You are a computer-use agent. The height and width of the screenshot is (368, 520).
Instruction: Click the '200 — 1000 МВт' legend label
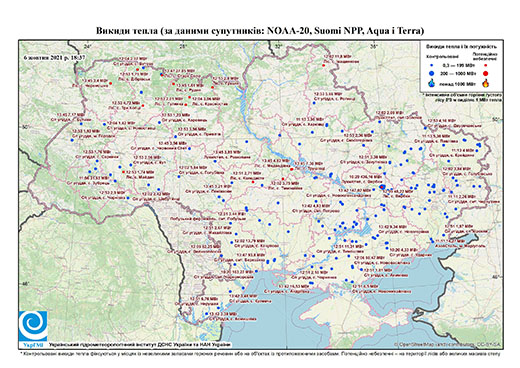(458, 73)
